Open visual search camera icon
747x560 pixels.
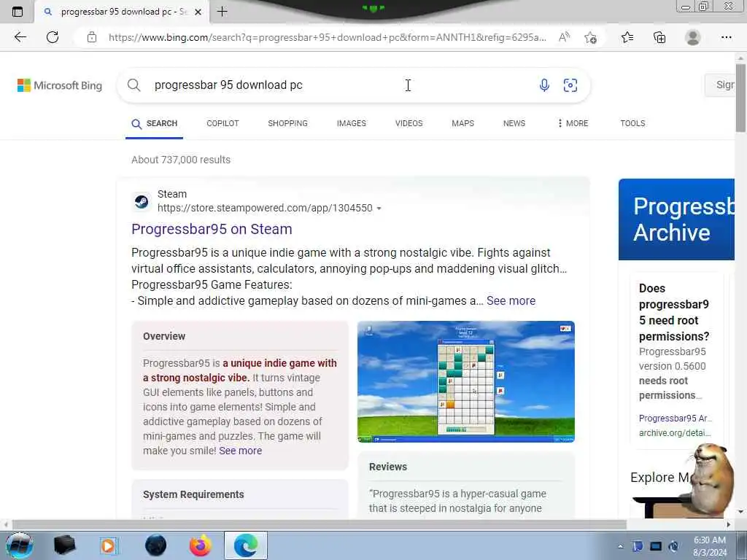(x=570, y=85)
